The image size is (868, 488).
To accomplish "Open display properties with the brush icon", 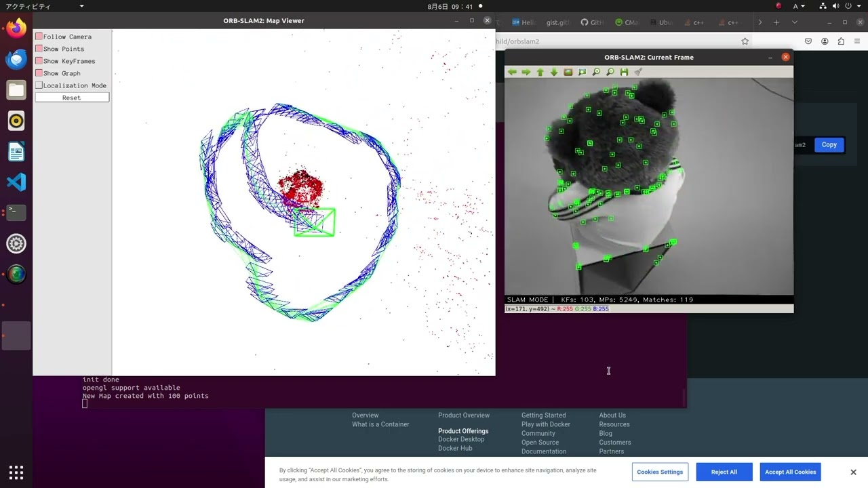I will [638, 72].
